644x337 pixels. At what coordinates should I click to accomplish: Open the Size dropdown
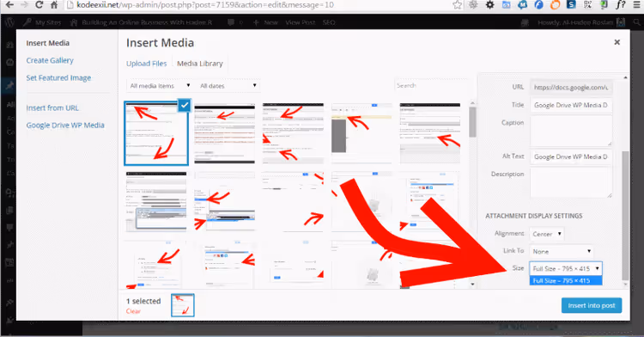tap(566, 268)
